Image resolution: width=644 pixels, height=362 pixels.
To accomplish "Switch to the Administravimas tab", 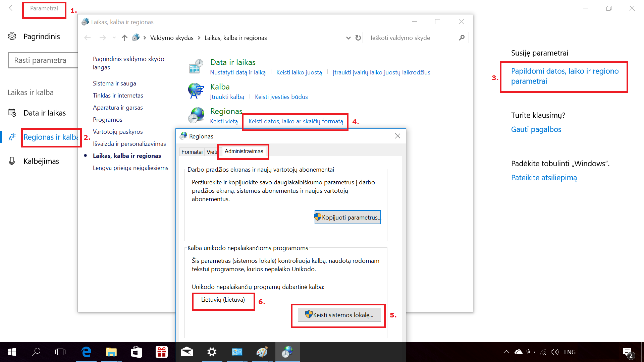I will pyautogui.click(x=244, y=152).
